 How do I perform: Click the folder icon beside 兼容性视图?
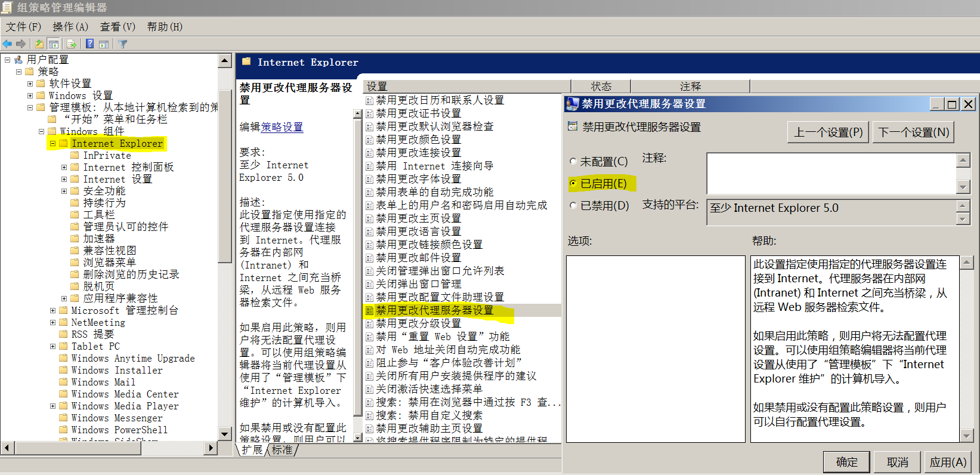pos(75,251)
